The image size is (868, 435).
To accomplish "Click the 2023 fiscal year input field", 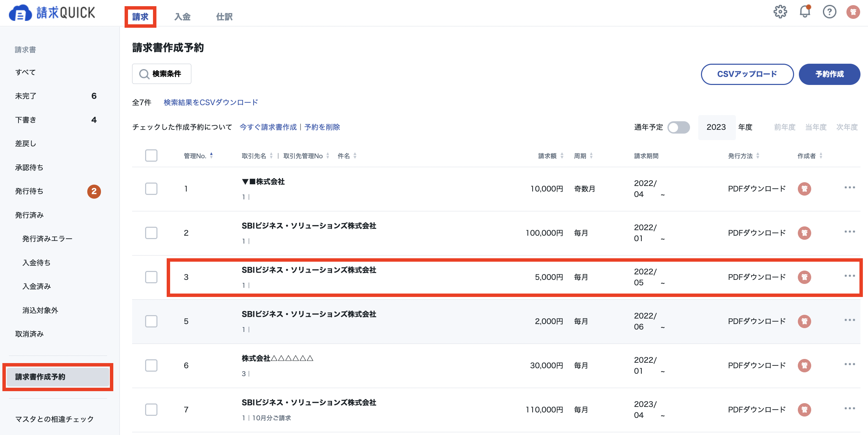I will pos(717,127).
